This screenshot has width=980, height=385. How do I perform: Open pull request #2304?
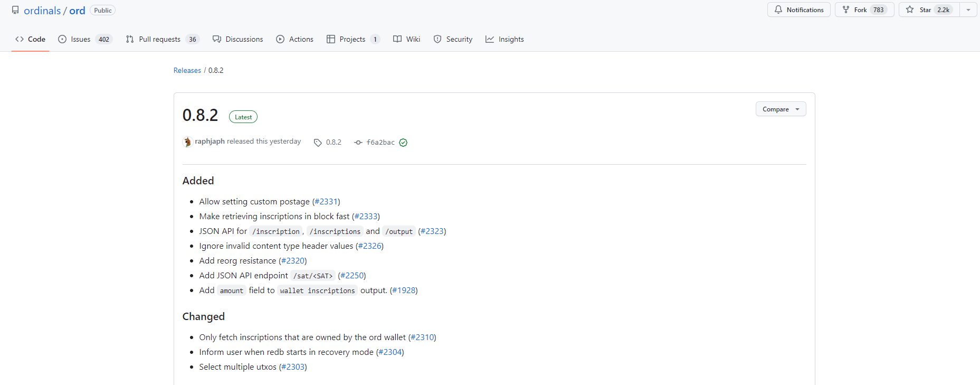pyautogui.click(x=390, y=352)
